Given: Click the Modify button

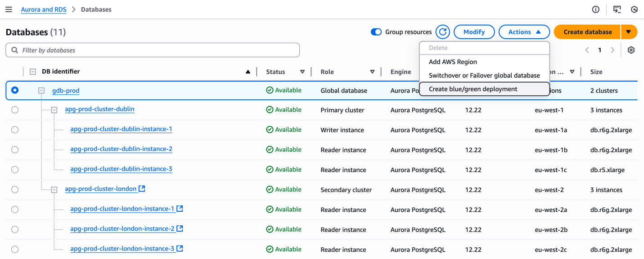Looking at the screenshot, I should [x=474, y=32].
